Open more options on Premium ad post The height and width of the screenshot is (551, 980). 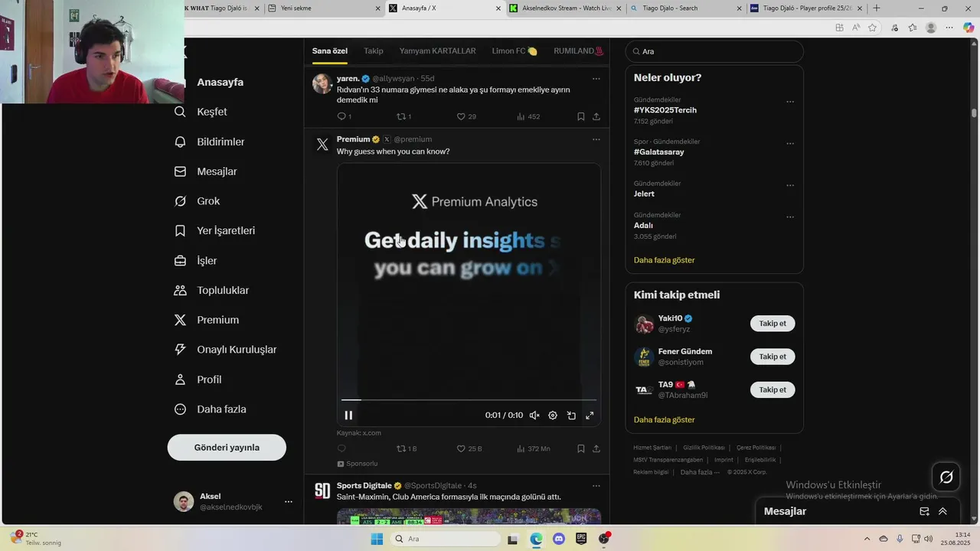(596, 139)
